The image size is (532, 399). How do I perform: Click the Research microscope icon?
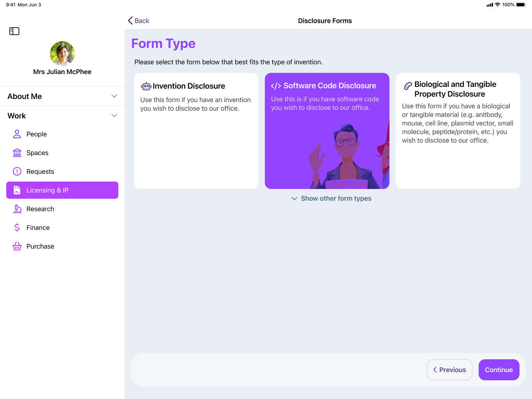(x=17, y=209)
